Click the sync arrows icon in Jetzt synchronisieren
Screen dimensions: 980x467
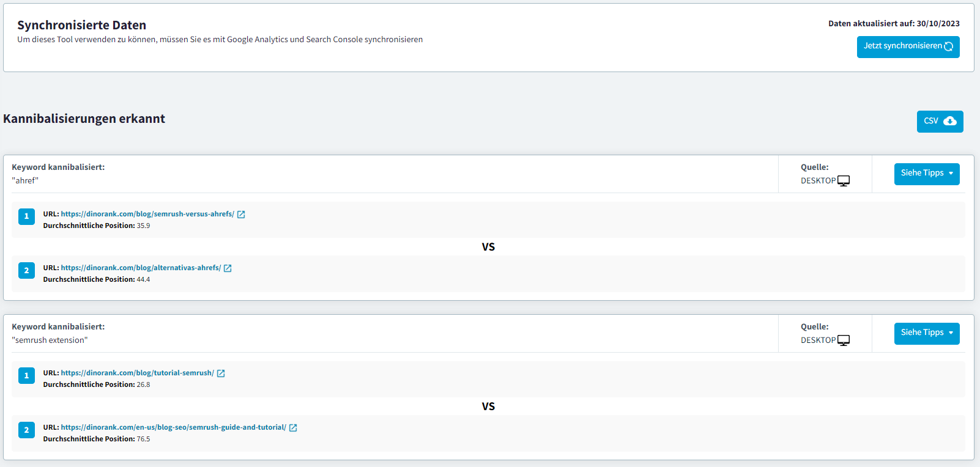[948, 46]
